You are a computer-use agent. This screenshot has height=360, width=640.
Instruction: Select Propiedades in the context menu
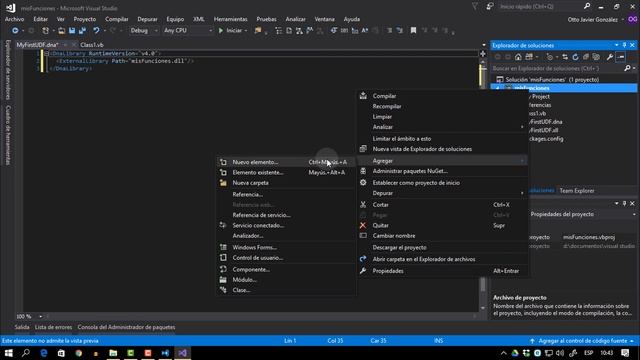[443, 271]
